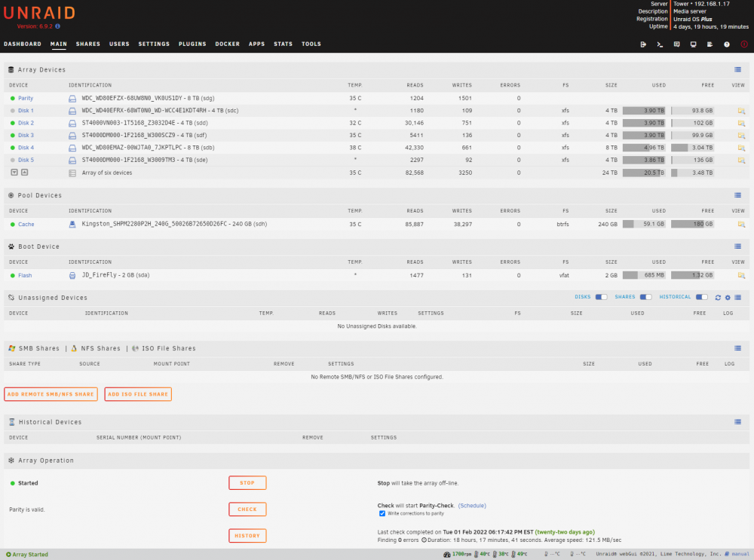Click ADD ISO FILE SHARE button
The image size is (754, 560).
(138, 394)
